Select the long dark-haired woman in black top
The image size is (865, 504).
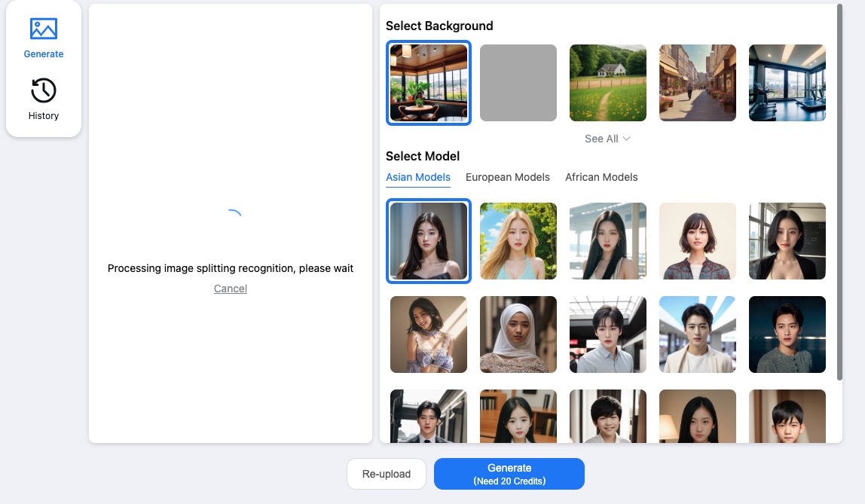[x=429, y=241]
